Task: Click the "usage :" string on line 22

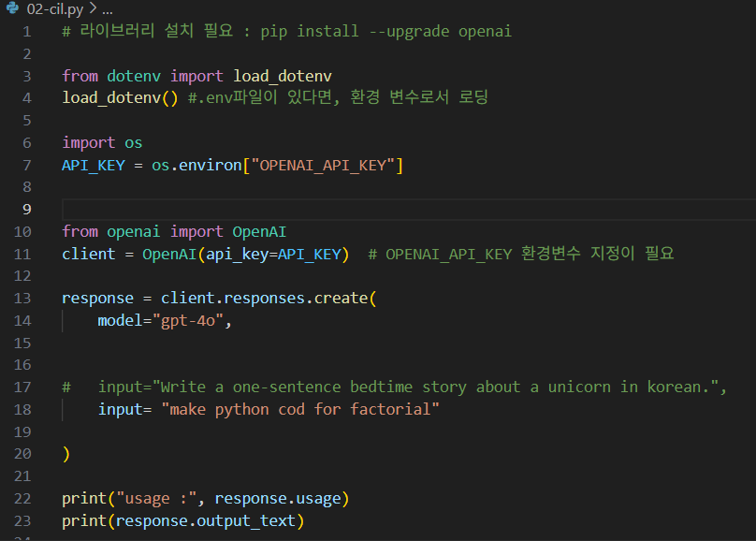Action: click(156, 499)
